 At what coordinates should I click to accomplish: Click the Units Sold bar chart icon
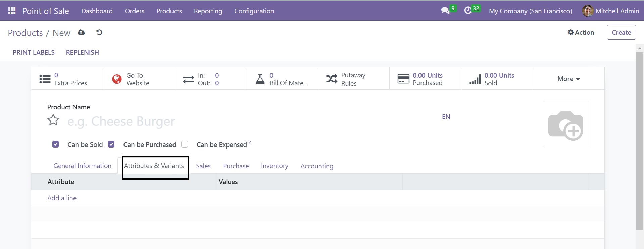475,79
